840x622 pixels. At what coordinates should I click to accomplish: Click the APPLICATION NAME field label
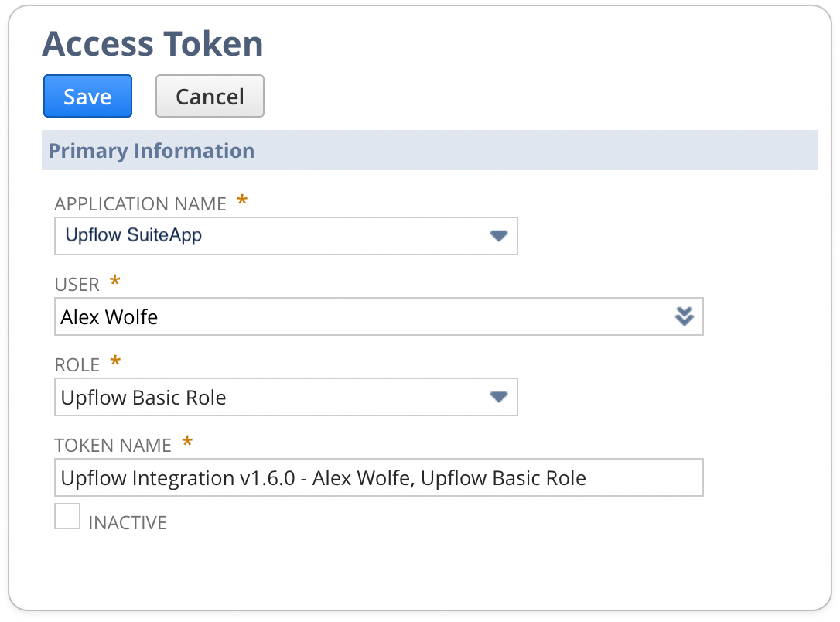coord(140,204)
